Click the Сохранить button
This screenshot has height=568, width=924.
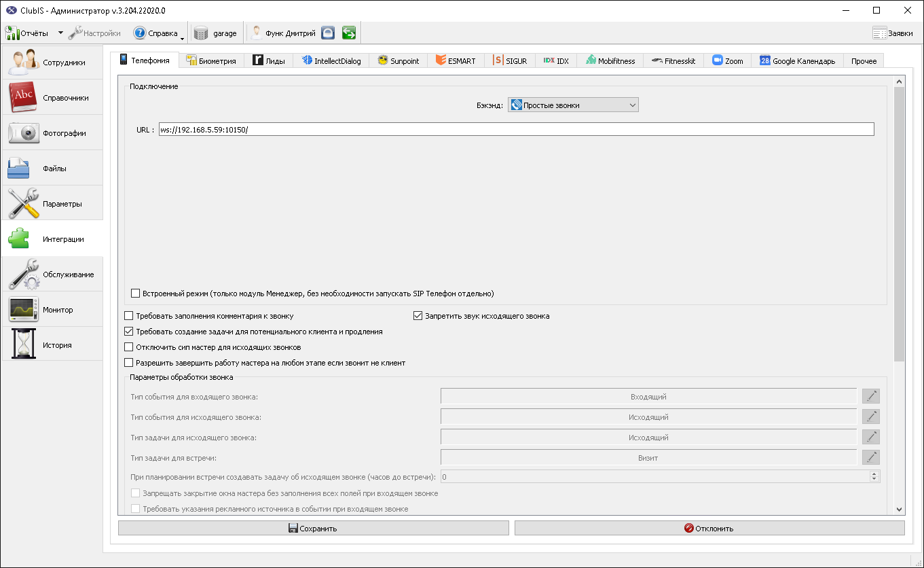pos(313,528)
